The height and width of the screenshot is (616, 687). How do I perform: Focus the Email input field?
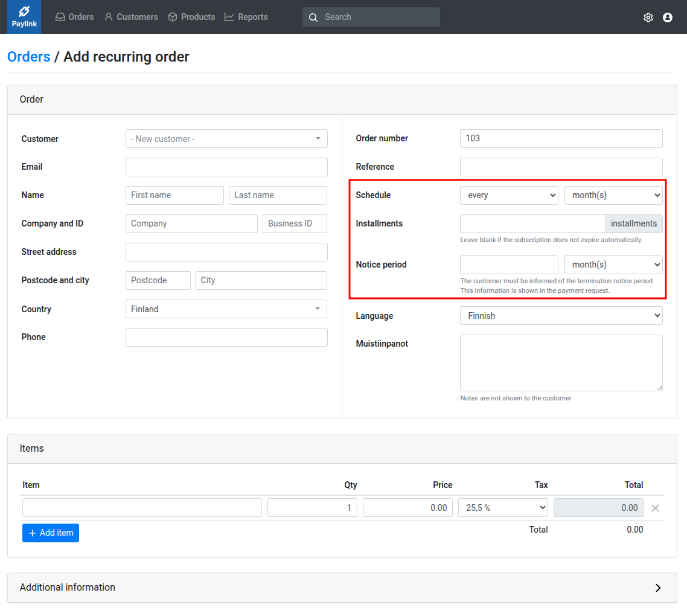226,167
